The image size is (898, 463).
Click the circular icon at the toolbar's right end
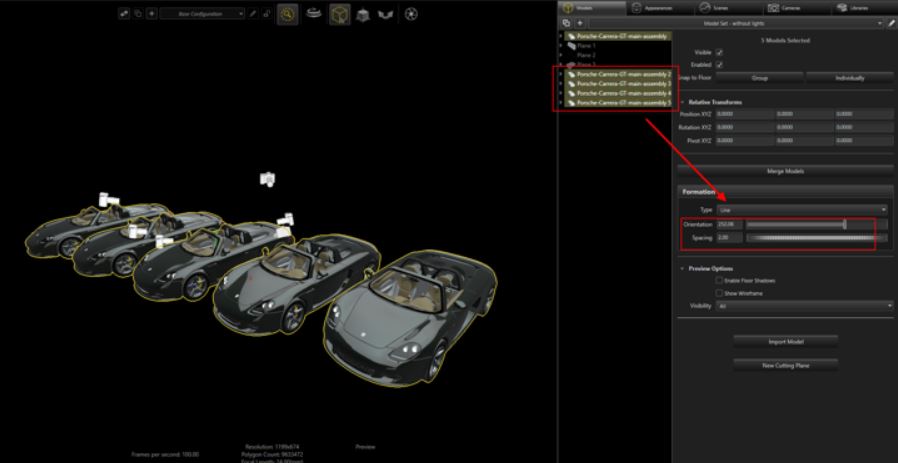click(x=411, y=15)
